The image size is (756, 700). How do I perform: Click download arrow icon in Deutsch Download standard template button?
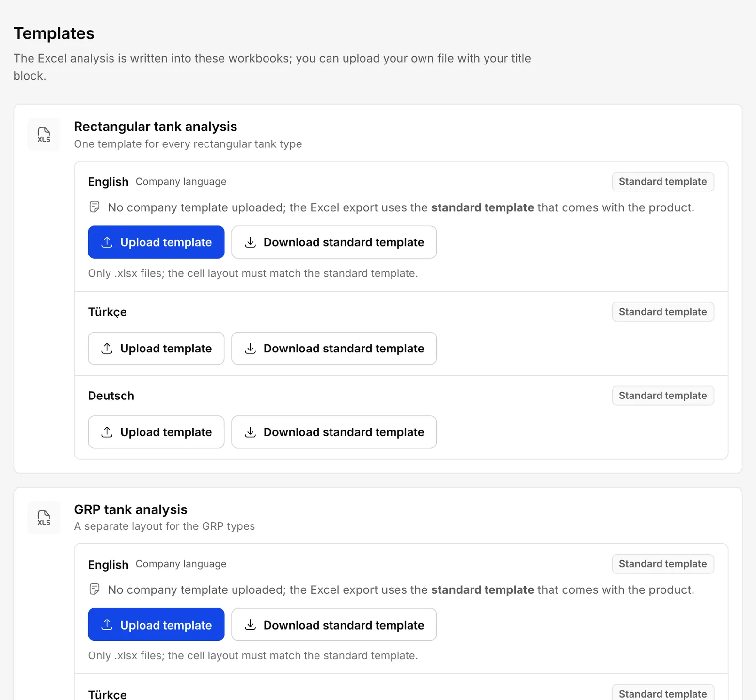pos(250,432)
